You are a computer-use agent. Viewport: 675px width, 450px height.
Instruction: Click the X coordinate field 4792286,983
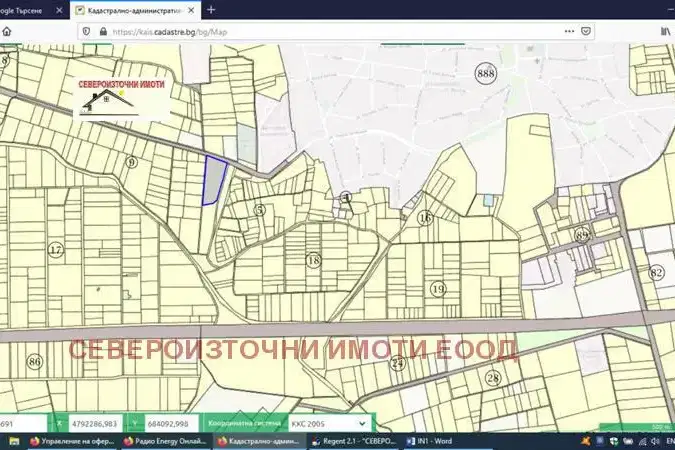click(x=95, y=424)
